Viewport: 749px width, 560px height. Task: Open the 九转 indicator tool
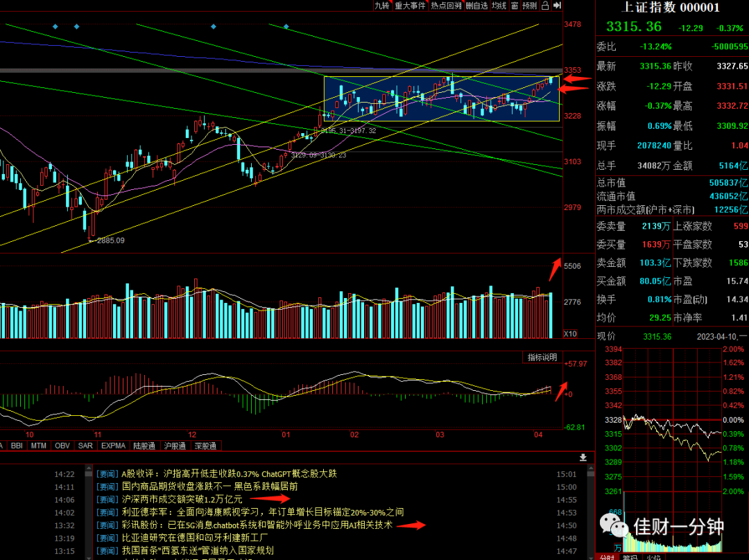click(x=382, y=6)
